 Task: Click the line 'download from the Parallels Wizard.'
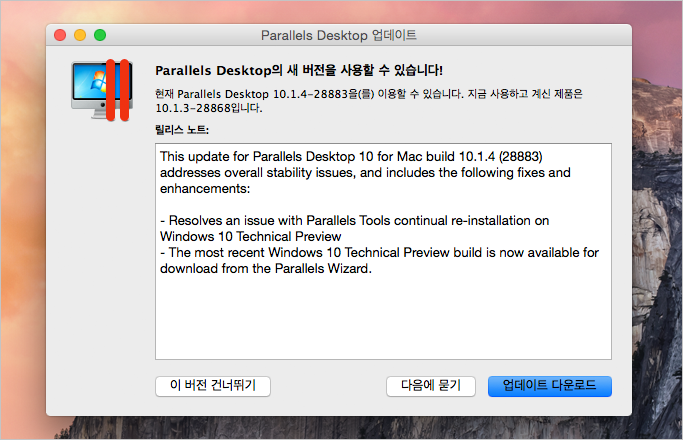tap(266, 269)
